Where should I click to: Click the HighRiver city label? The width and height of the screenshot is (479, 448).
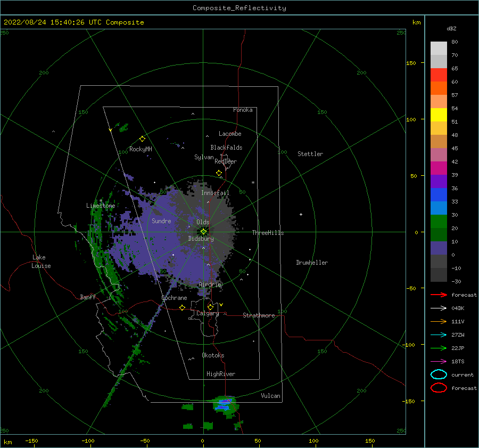click(221, 374)
